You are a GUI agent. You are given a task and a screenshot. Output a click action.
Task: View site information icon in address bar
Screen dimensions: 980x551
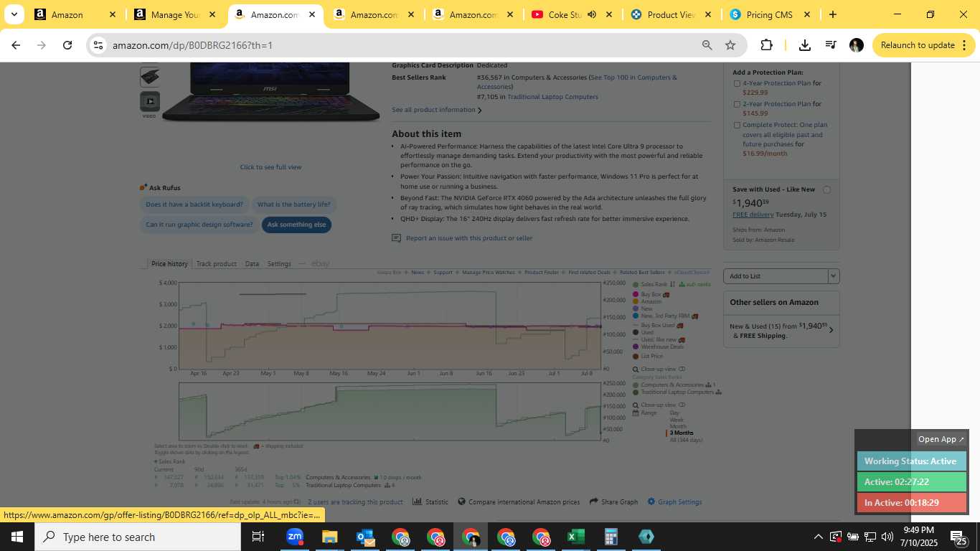(98, 45)
